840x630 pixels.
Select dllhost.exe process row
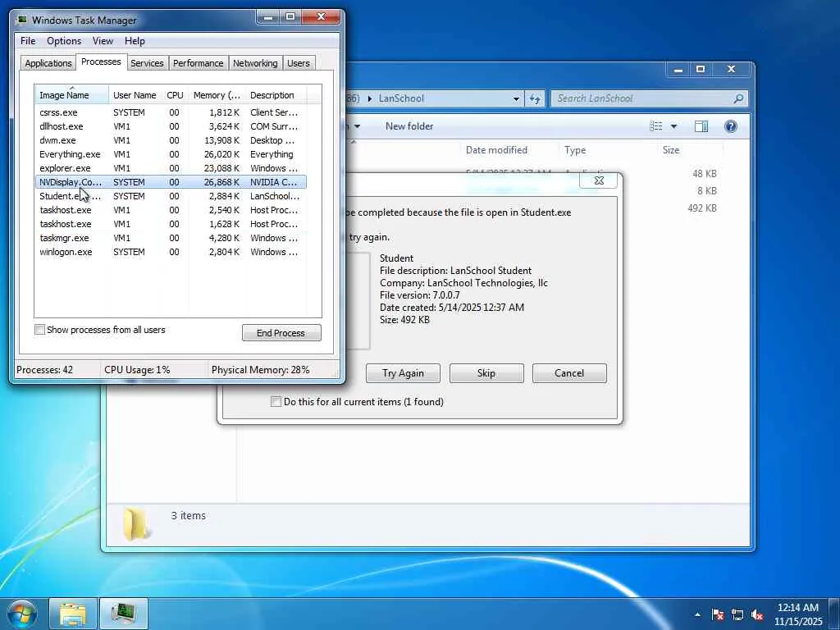171,126
